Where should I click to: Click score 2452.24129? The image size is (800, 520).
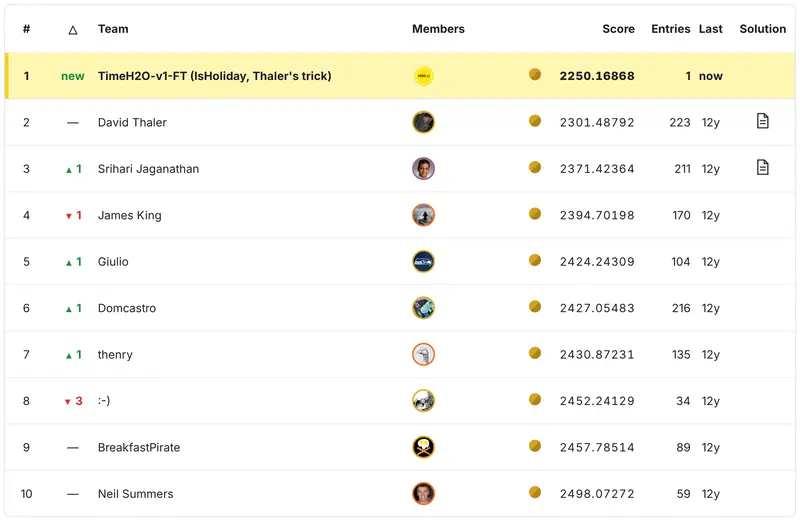[x=597, y=401]
